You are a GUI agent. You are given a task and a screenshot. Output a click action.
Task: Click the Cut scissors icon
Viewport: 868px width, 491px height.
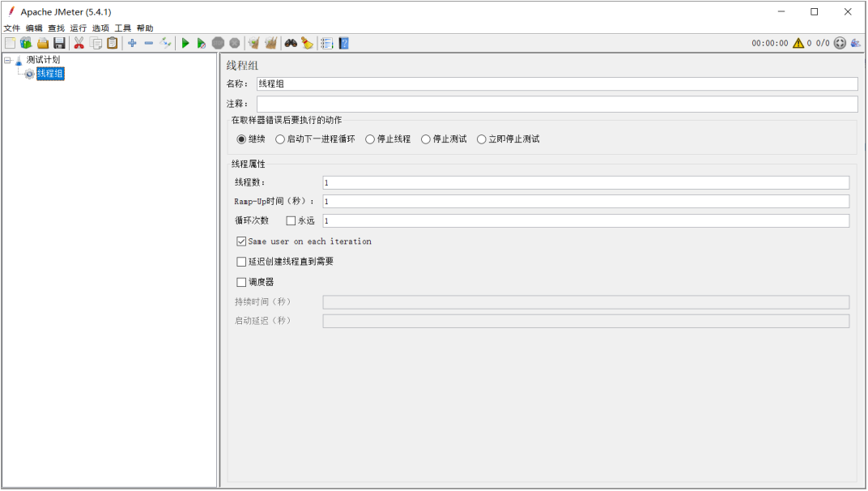[x=79, y=43]
